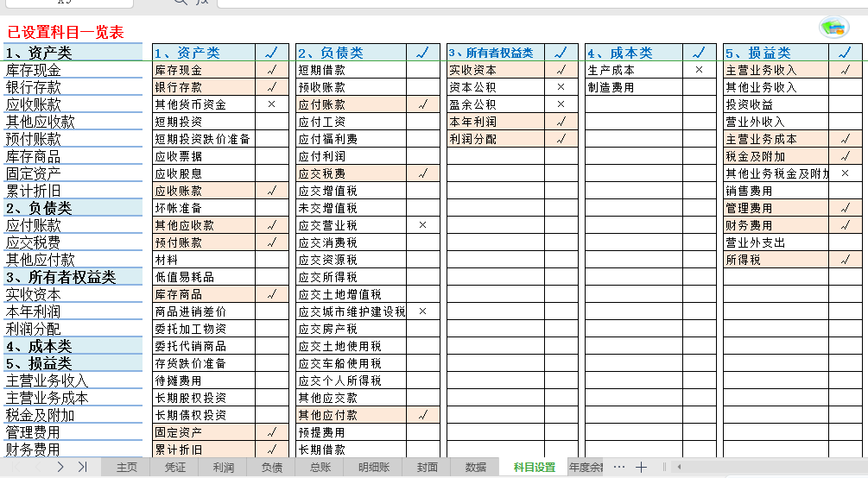Click the horizontal scrollbar left arrow
868x478 pixels.
click(x=679, y=467)
